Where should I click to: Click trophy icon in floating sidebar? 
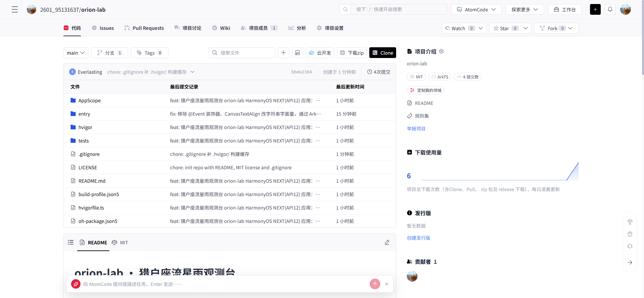point(630,222)
